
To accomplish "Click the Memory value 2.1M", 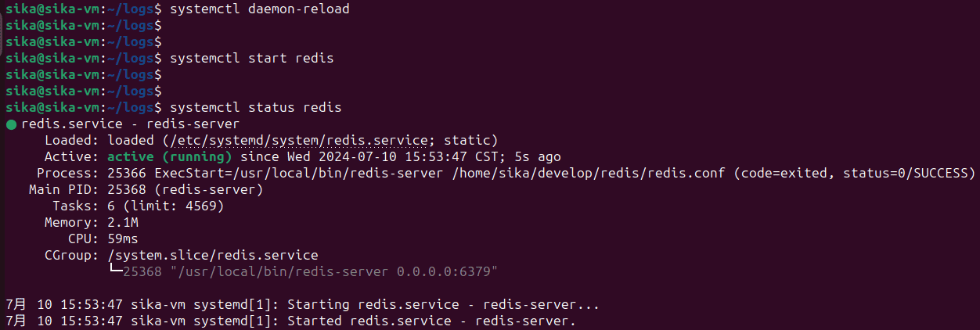I will 123,223.
